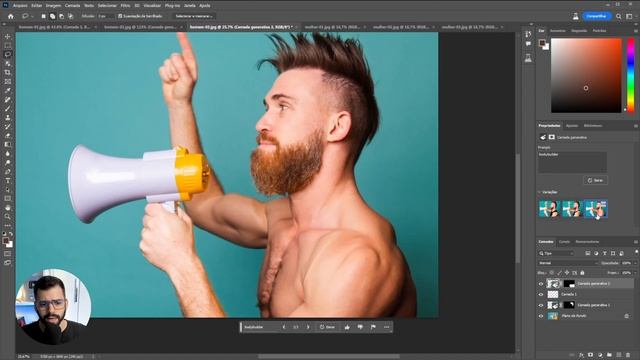Click Gerar in the contextual task bar

click(x=327, y=327)
